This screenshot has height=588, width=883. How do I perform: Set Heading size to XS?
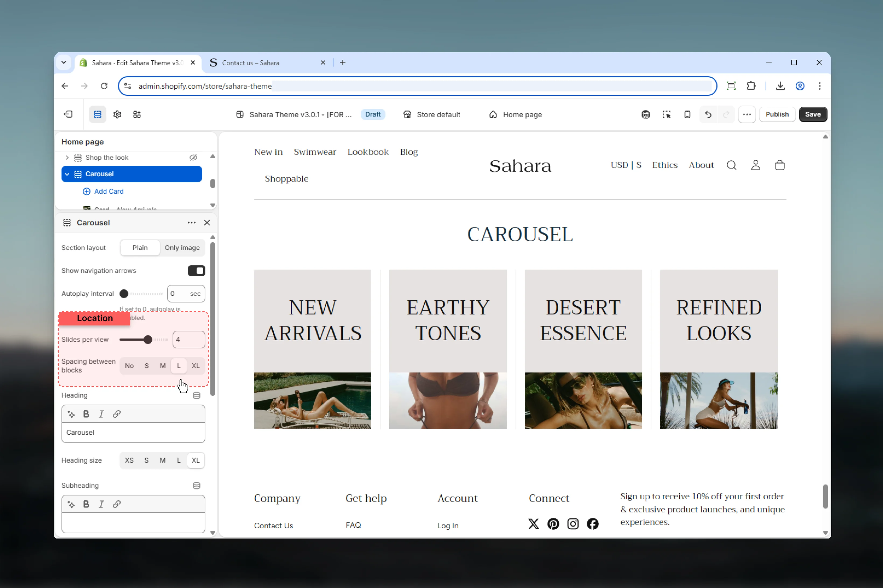click(x=129, y=461)
